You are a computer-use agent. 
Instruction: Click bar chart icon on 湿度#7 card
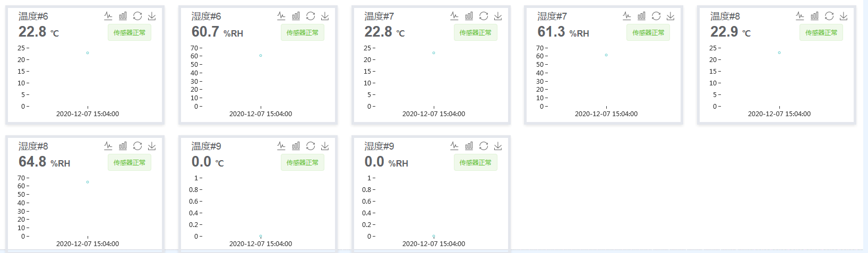tap(641, 16)
